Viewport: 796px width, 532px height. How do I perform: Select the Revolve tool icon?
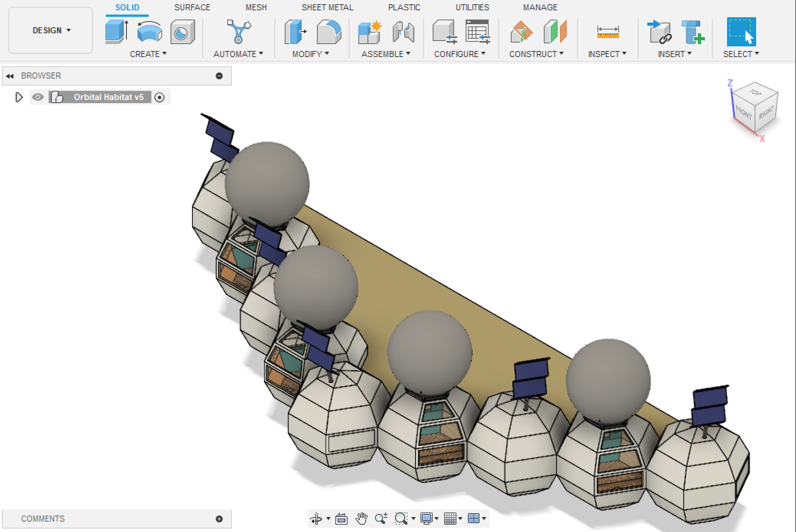click(149, 31)
